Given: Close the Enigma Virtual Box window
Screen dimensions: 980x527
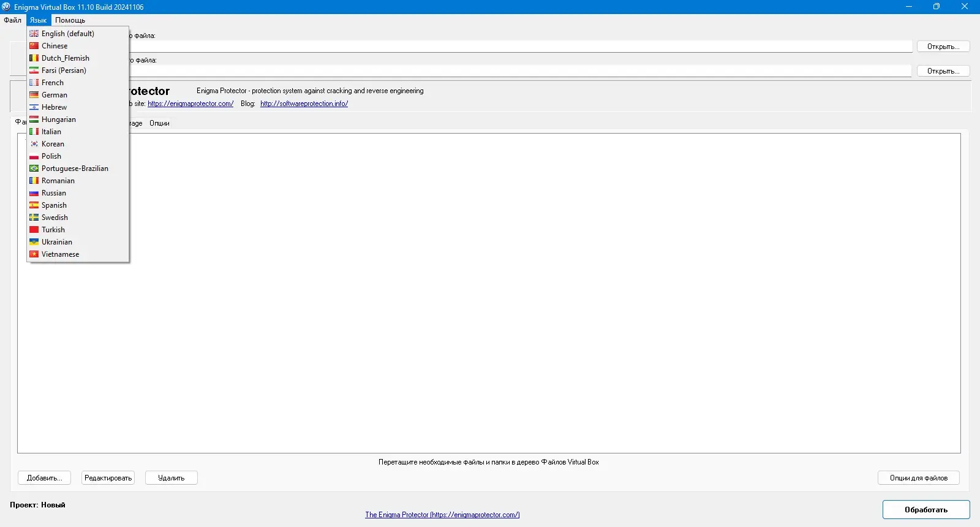Looking at the screenshot, I should pos(965,7).
